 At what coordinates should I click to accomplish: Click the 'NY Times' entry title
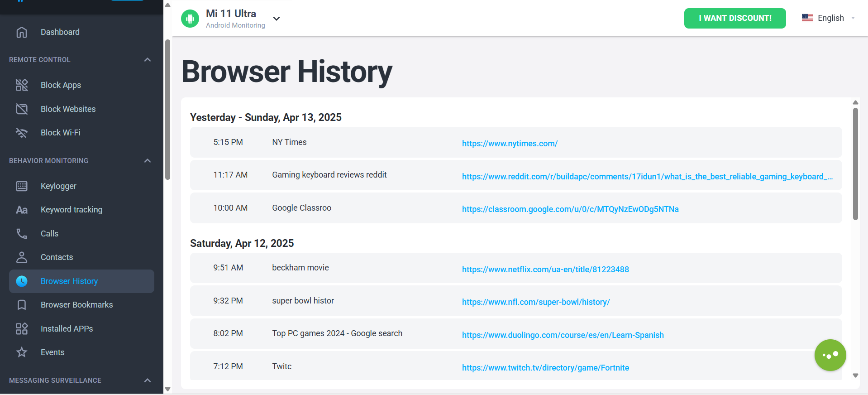point(289,142)
